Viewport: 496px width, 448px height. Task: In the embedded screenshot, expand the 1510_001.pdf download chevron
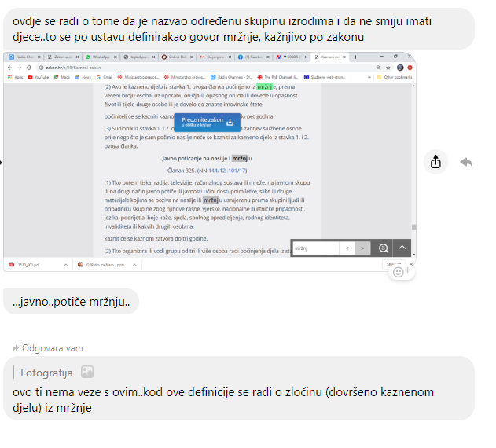click(66, 265)
